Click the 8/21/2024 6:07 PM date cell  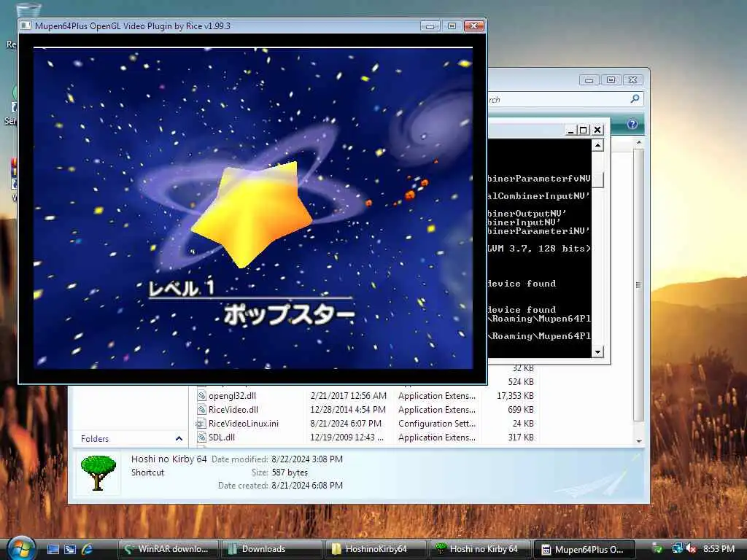click(346, 424)
